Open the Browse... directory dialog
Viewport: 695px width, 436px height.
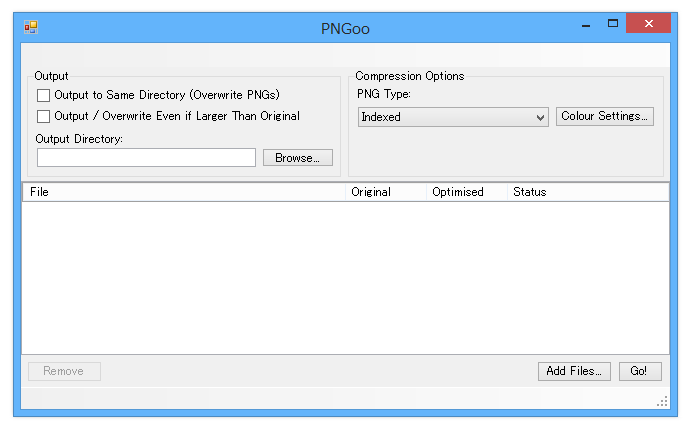click(297, 158)
